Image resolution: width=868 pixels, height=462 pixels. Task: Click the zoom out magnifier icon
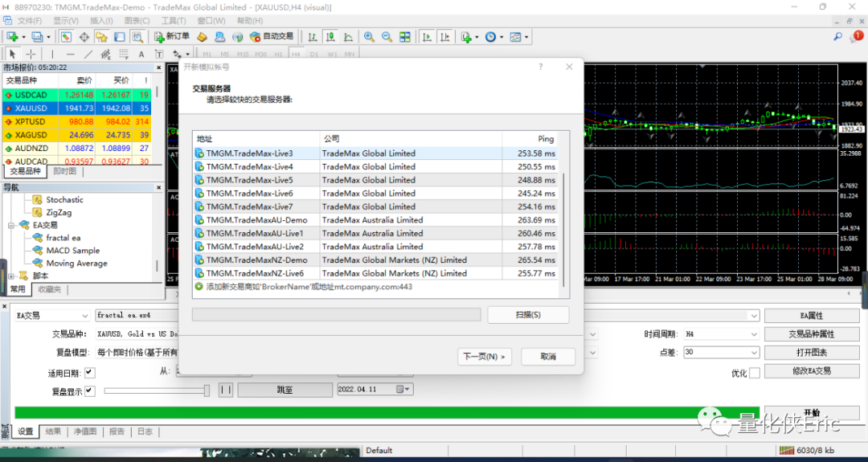387,37
